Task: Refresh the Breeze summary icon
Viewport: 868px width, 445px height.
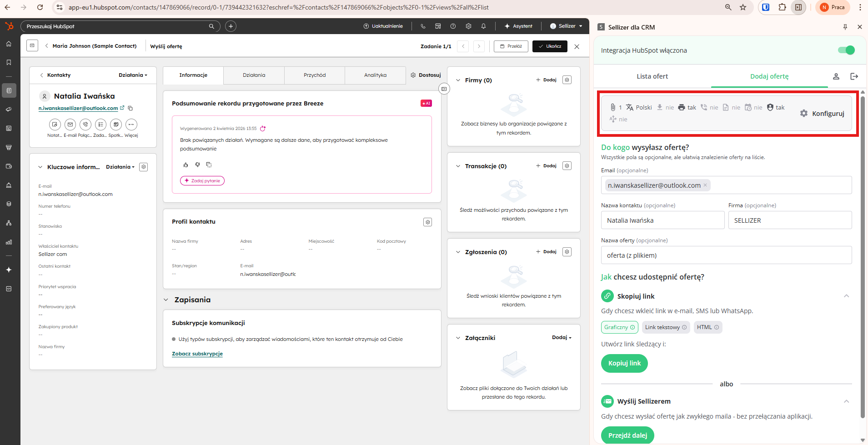Action: [263, 129]
